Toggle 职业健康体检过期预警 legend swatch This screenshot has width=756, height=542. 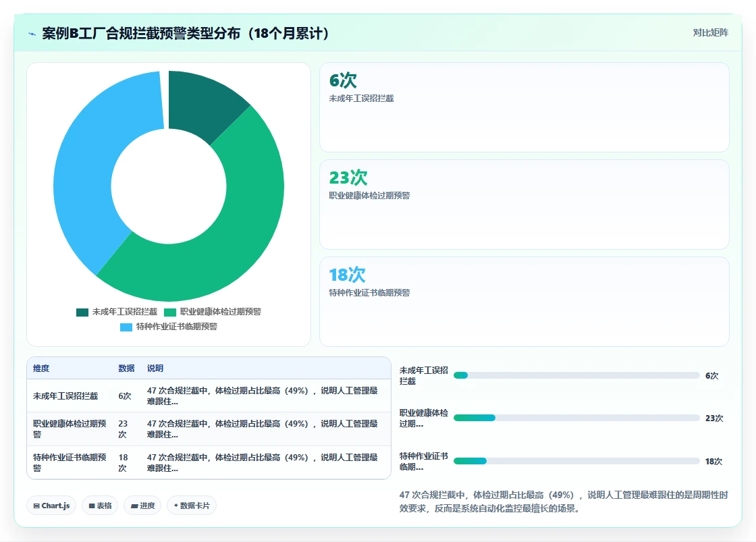click(170, 312)
